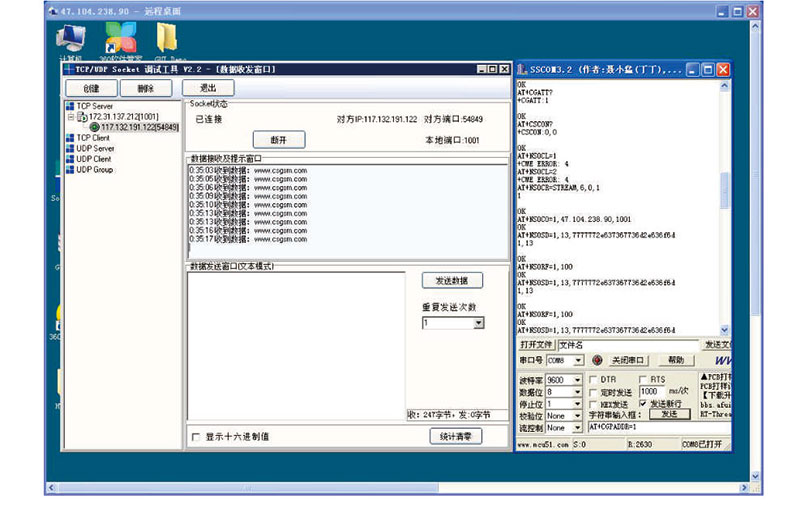The image size is (800, 505).
Task: Select the TCP Client tree icon
Action: point(70,138)
